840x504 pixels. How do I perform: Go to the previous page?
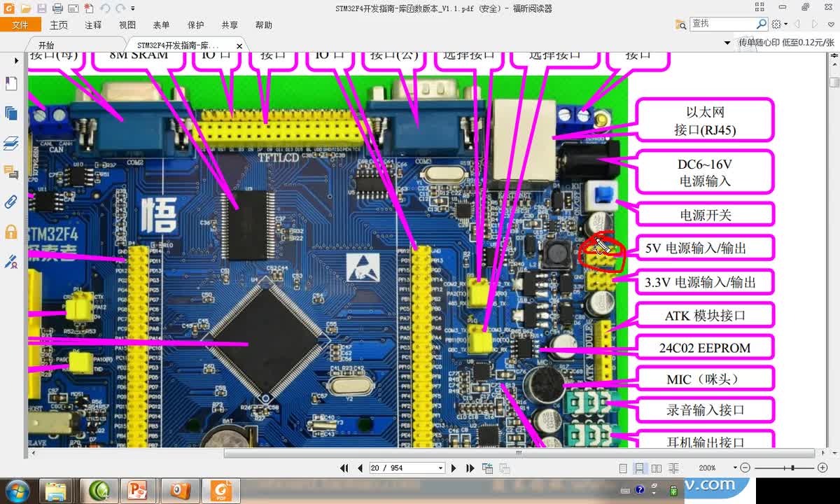360,468
